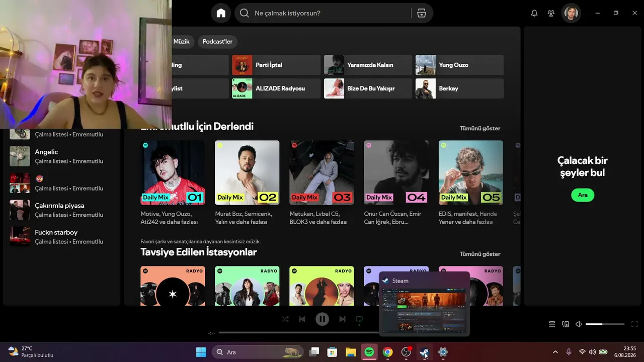Open the Bize De Bu Yakışır tile

(368, 88)
